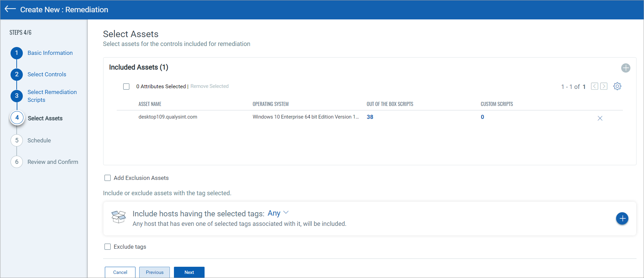644x278 pixels.
Task: Enable the Add Exclusion Assets checkbox
Action: coord(108,178)
